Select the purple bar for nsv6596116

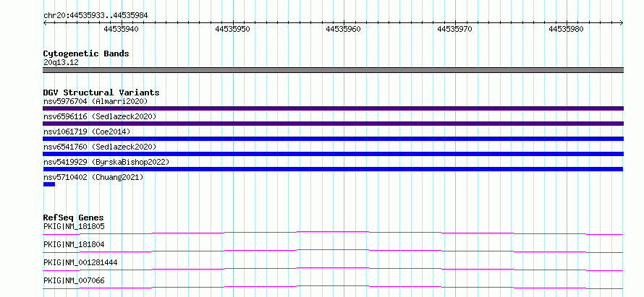point(333,124)
